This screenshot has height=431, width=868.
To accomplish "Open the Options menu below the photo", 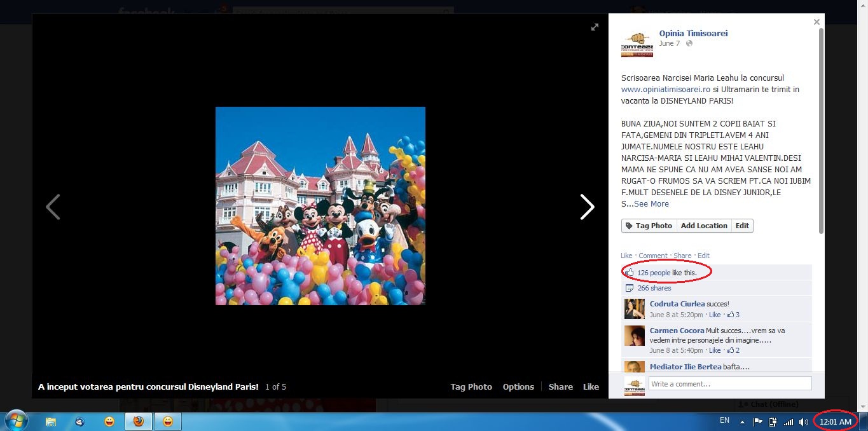I will click(x=518, y=387).
